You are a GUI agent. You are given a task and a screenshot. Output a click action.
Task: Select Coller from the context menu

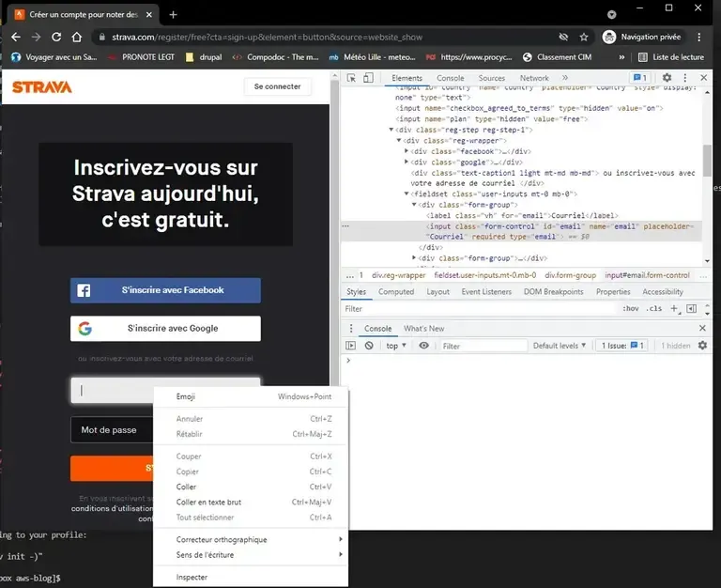pyautogui.click(x=187, y=487)
